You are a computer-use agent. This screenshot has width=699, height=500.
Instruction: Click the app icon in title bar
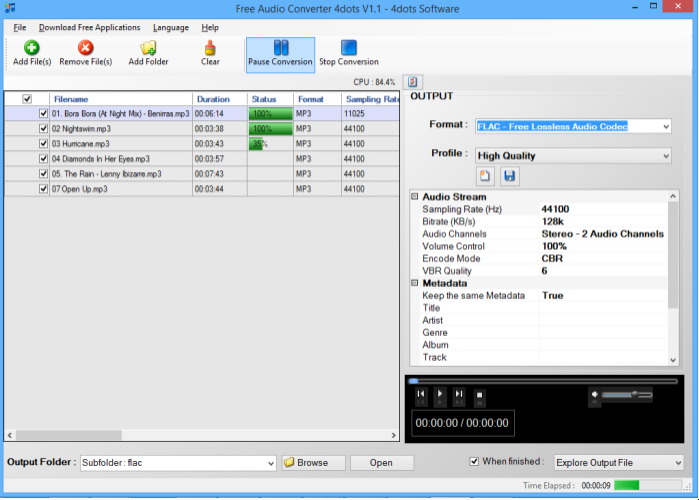(x=9, y=8)
